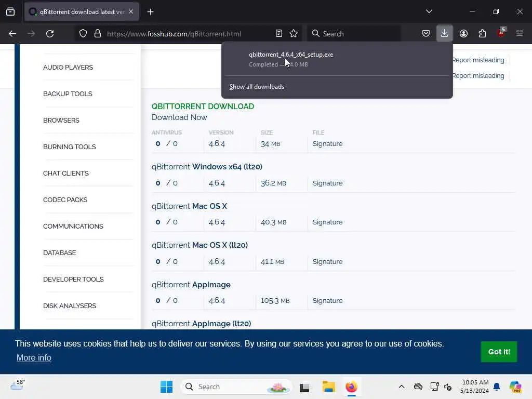The height and width of the screenshot is (399, 532).
Task: Download qBittorrent Mac OS X (lt20)
Action: pos(199,245)
